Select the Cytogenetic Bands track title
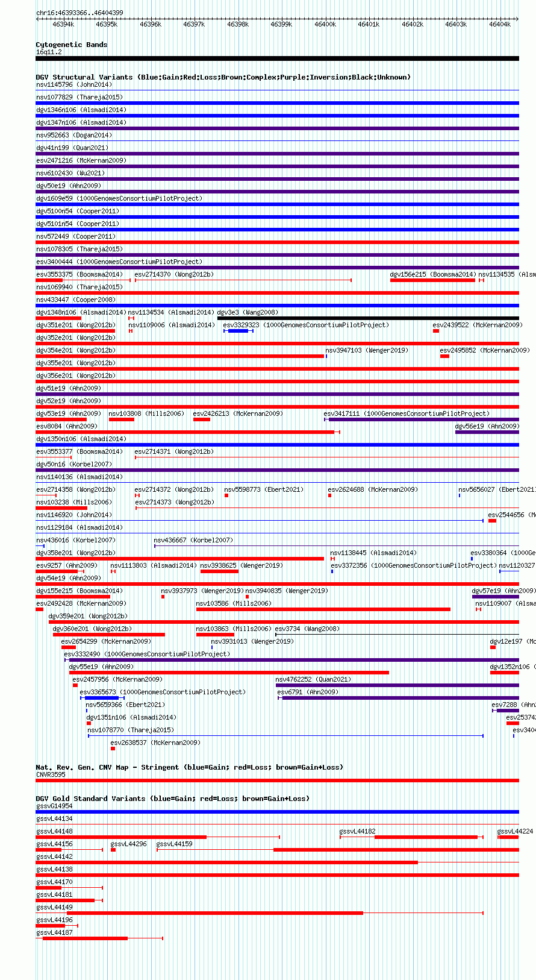Viewport: 536px width, 980px height. pyautogui.click(x=72, y=45)
